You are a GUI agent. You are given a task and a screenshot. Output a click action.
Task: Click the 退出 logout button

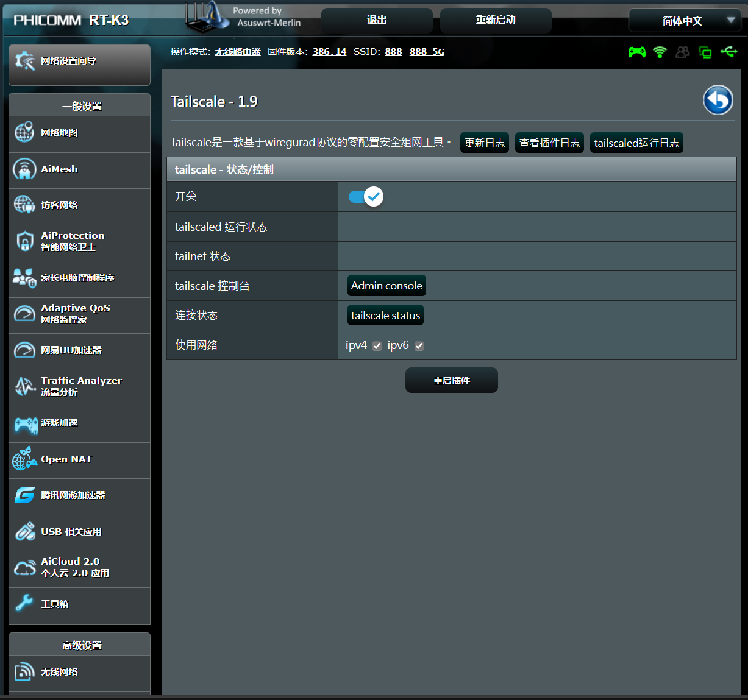pos(377,20)
